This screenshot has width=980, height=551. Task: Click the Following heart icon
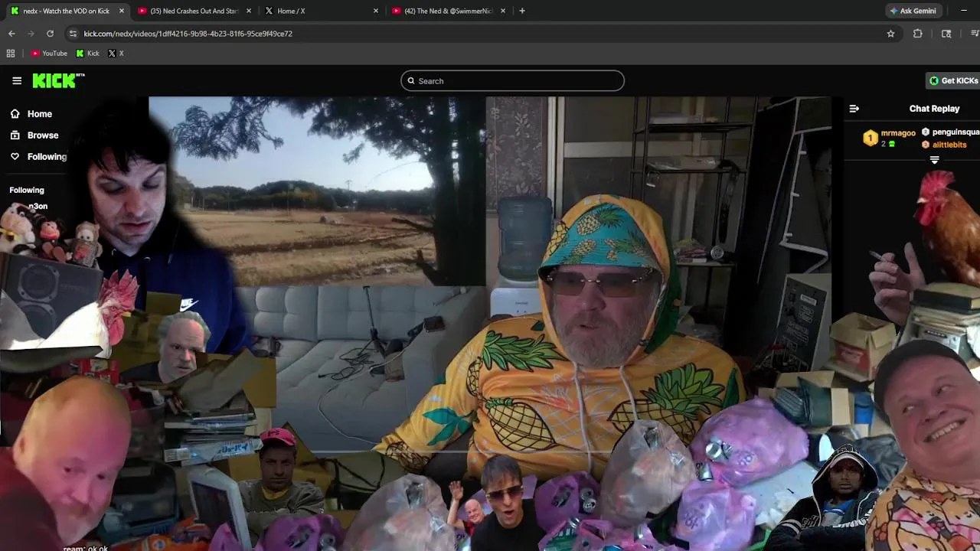coord(15,156)
